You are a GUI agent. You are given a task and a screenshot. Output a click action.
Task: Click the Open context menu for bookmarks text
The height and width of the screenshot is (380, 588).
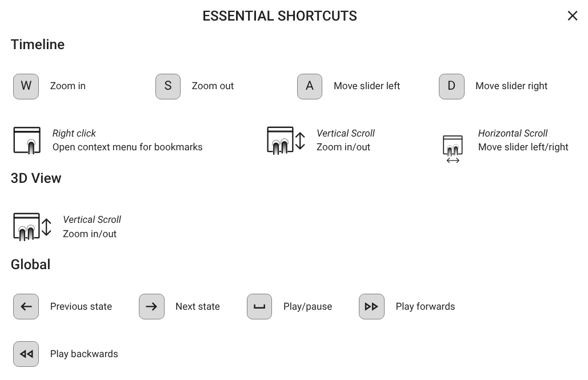(x=127, y=147)
